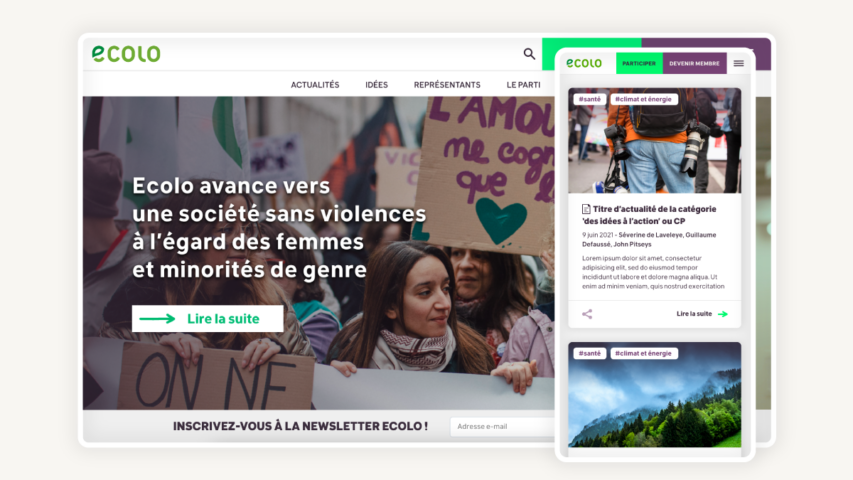
Task: Select the #santé tag on the first card
Action: (x=590, y=99)
